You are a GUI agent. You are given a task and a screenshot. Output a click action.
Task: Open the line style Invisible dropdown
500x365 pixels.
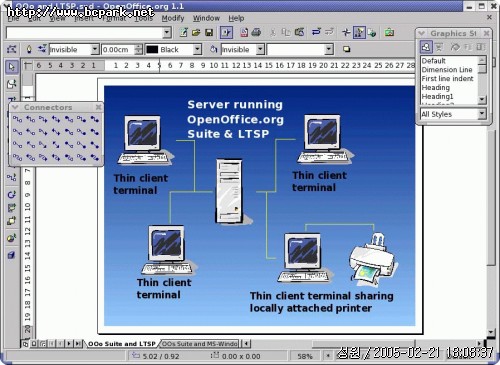pos(95,49)
